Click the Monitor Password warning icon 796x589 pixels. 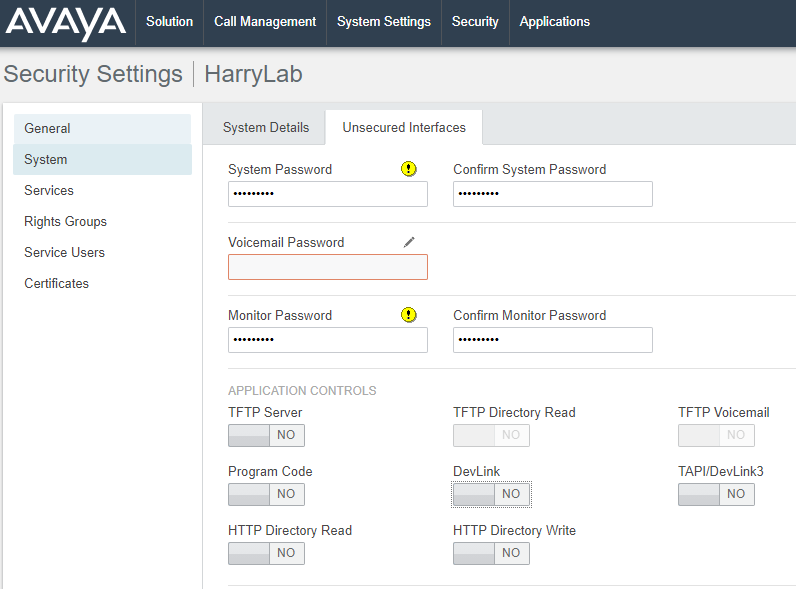click(x=409, y=315)
